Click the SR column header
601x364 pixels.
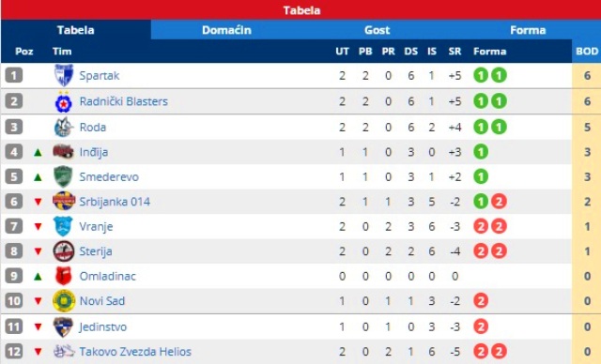click(x=455, y=52)
